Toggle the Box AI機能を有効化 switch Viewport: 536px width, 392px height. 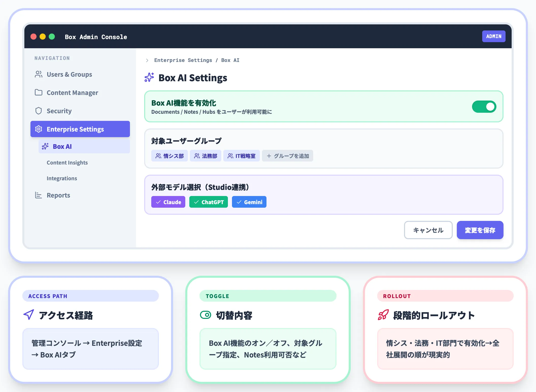(x=484, y=107)
